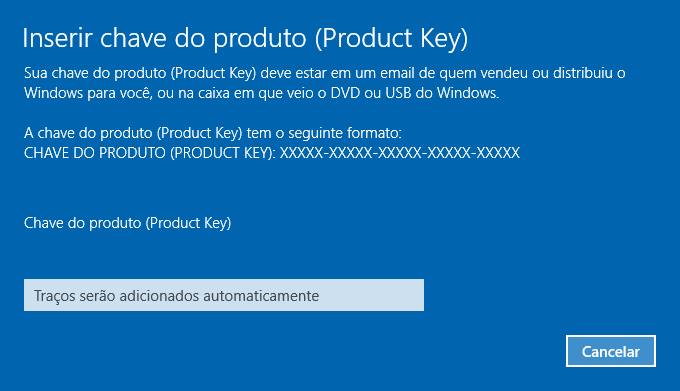Click the 'Sua chave do produto' paragraph first line
680x391 pixels.
coord(324,73)
